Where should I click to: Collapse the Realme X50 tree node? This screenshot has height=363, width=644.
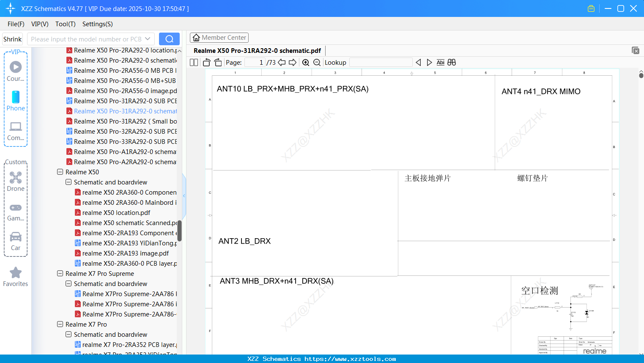pyautogui.click(x=60, y=172)
